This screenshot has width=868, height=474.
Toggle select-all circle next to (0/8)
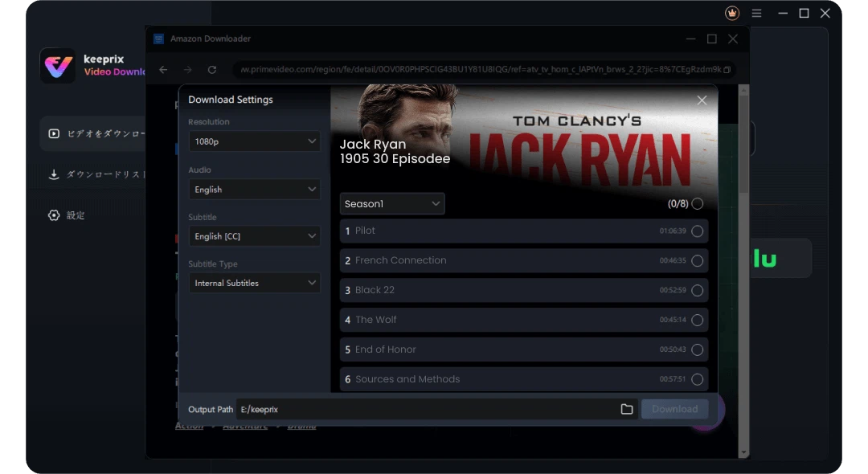697,204
